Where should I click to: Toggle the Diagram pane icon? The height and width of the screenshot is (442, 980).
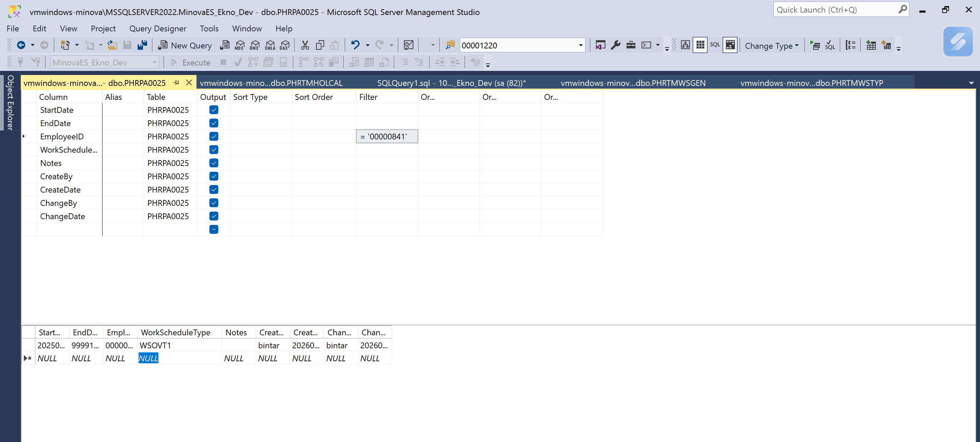pyautogui.click(x=685, y=45)
